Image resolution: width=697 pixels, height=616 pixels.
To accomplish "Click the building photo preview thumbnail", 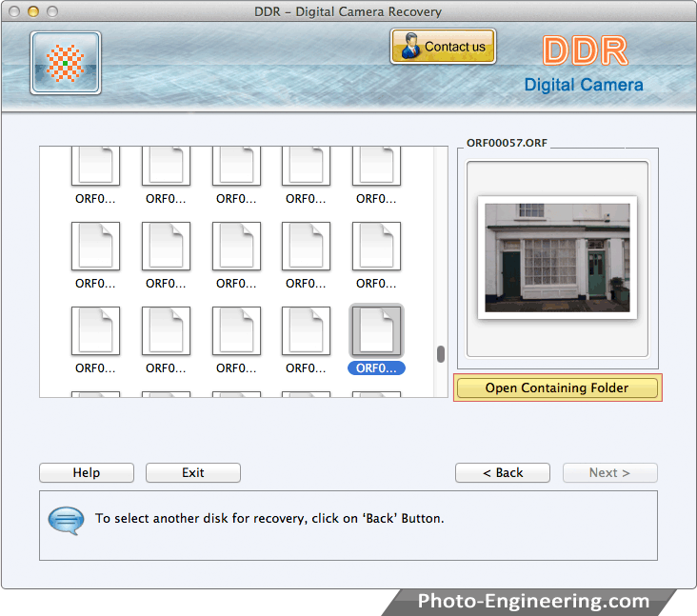I will pyautogui.click(x=557, y=258).
